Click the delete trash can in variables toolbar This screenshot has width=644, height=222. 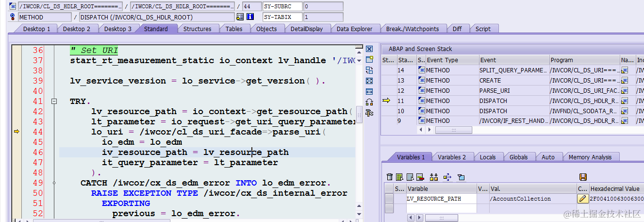click(389, 177)
